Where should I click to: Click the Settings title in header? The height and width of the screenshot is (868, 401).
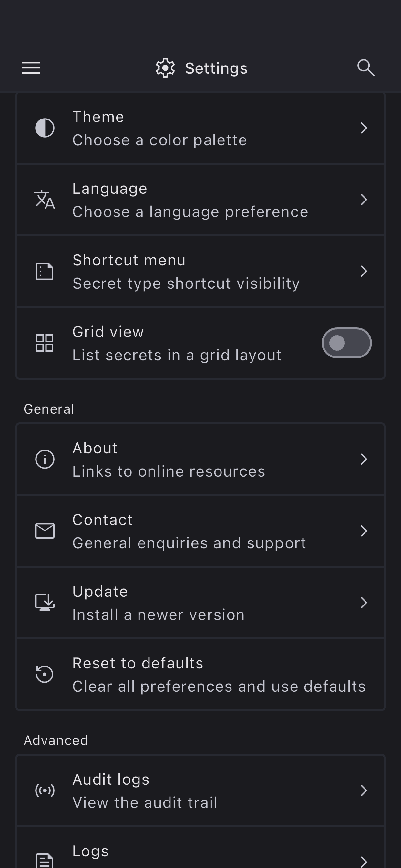pyautogui.click(x=216, y=68)
